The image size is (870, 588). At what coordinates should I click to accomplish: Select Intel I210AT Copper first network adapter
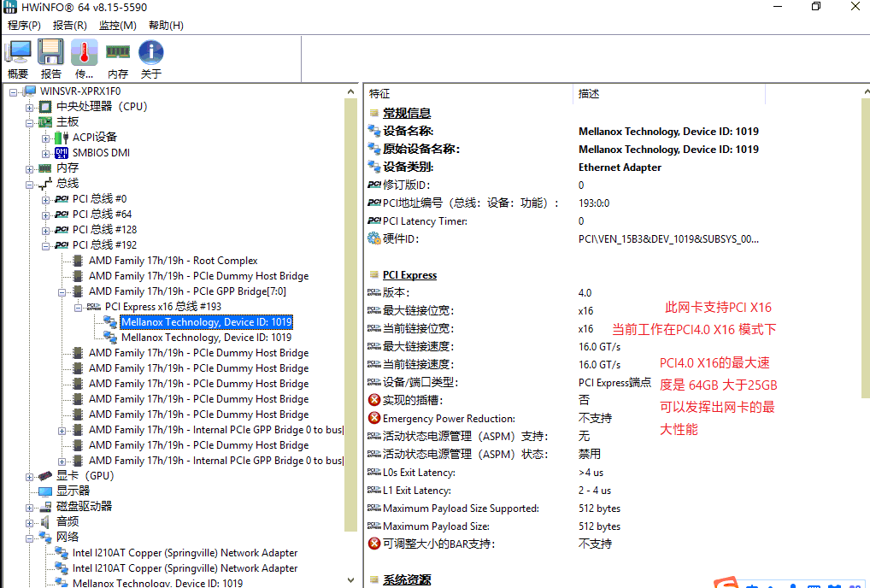coord(185,553)
